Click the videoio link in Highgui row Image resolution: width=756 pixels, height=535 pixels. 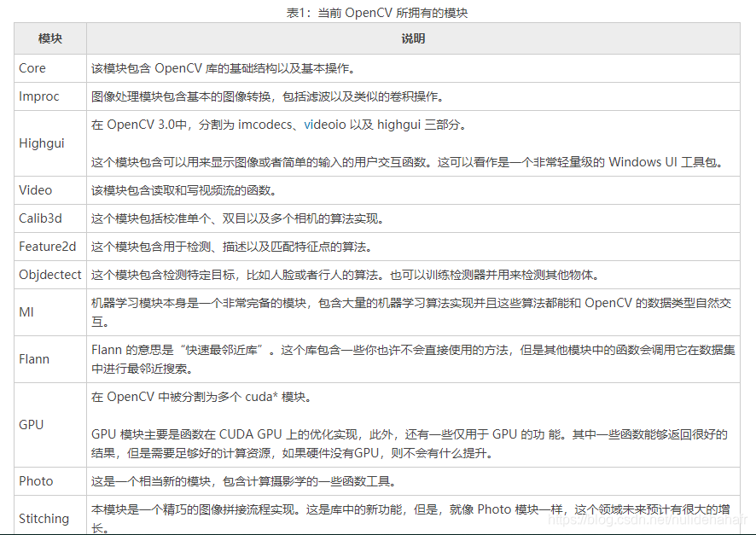325,125
